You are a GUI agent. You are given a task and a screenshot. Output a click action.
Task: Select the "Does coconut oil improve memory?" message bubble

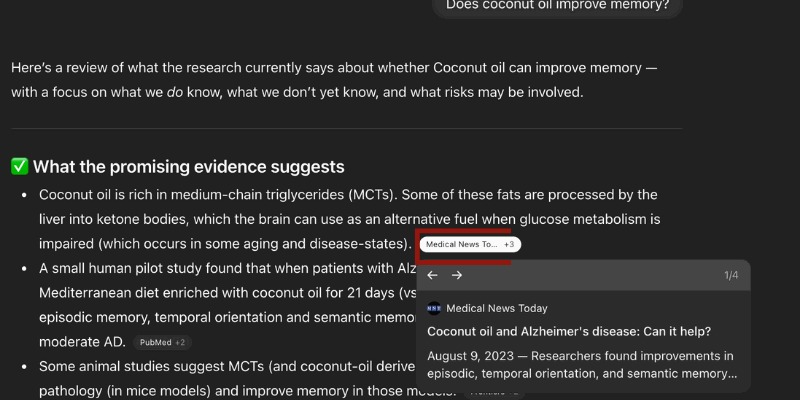557,6
